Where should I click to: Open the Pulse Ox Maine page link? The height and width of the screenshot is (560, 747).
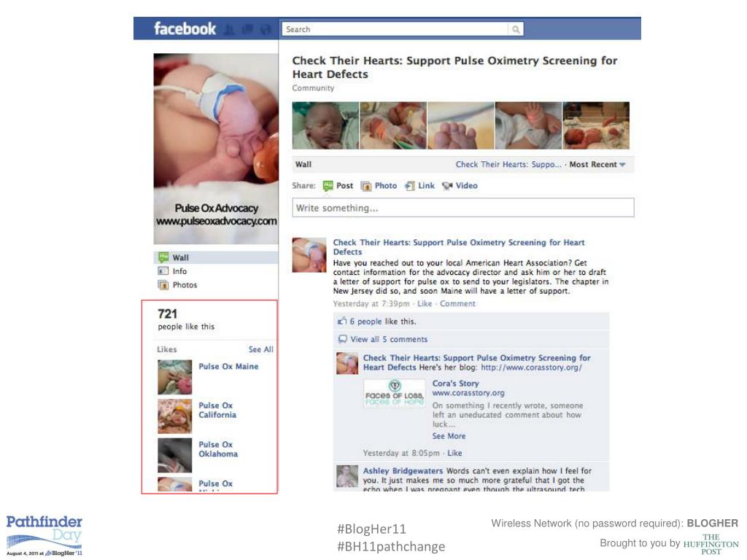click(228, 366)
